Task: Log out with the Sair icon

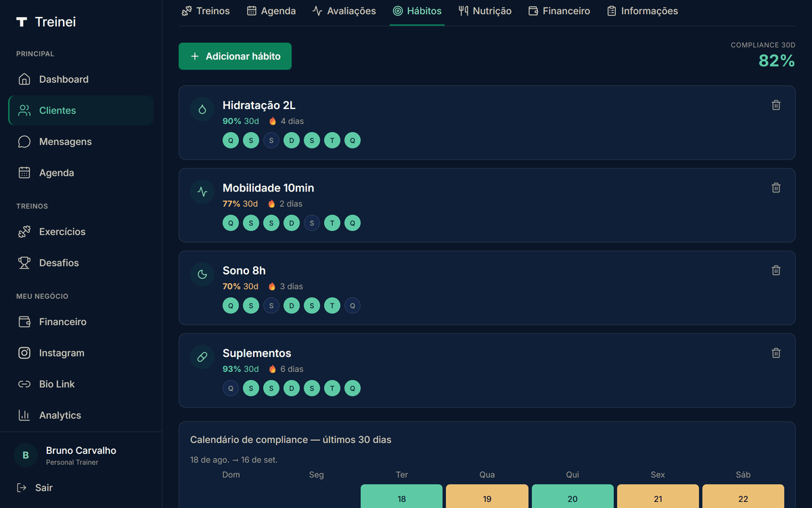Action: 22,488
